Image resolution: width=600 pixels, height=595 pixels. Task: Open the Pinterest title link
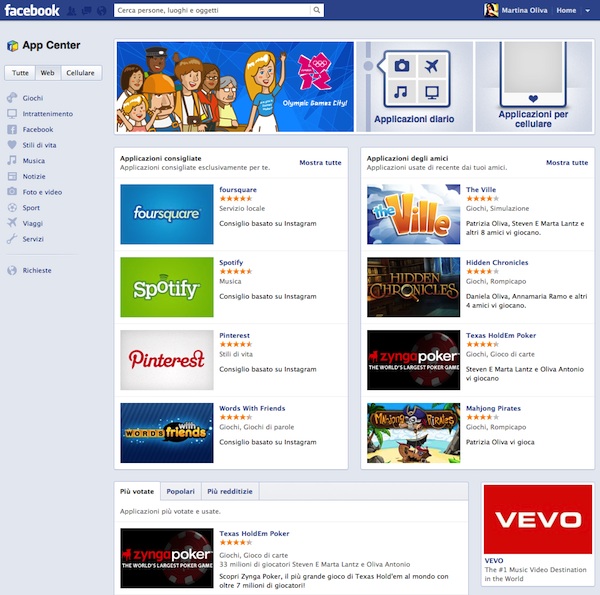pyautogui.click(x=235, y=335)
